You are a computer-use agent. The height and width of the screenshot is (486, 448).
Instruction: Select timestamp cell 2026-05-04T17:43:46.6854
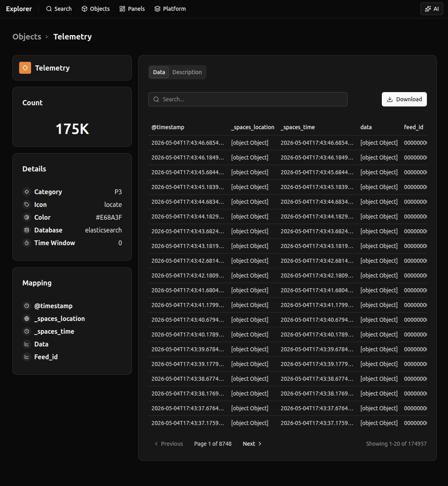188,143
